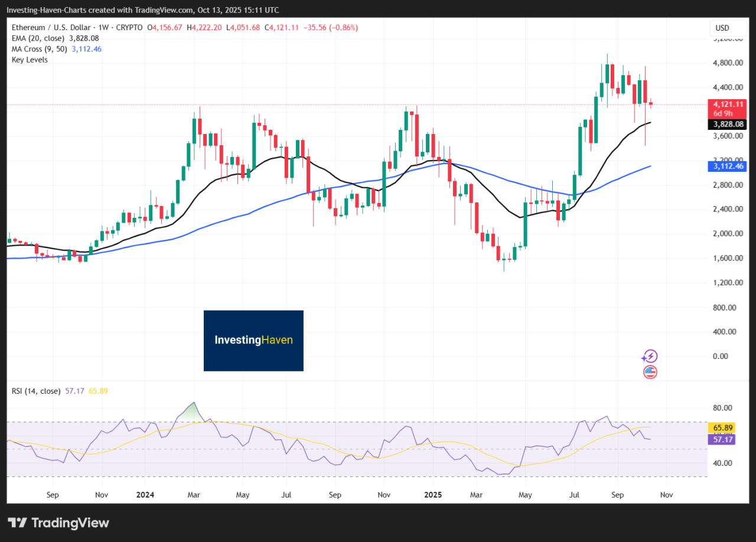Click the Nov label at far right of time axis
The width and height of the screenshot is (756, 542).
pyautogui.click(x=667, y=494)
